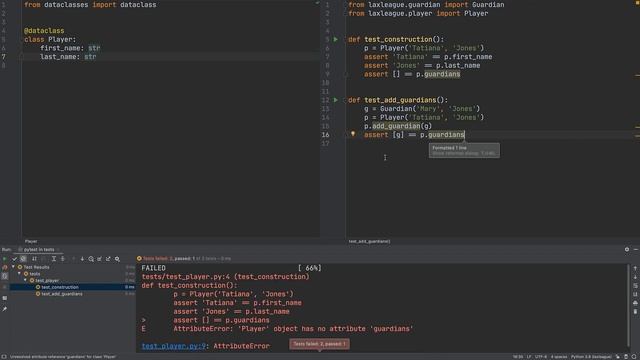Rerun tests with green play button
640x360 pixels.
pos(5,259)
